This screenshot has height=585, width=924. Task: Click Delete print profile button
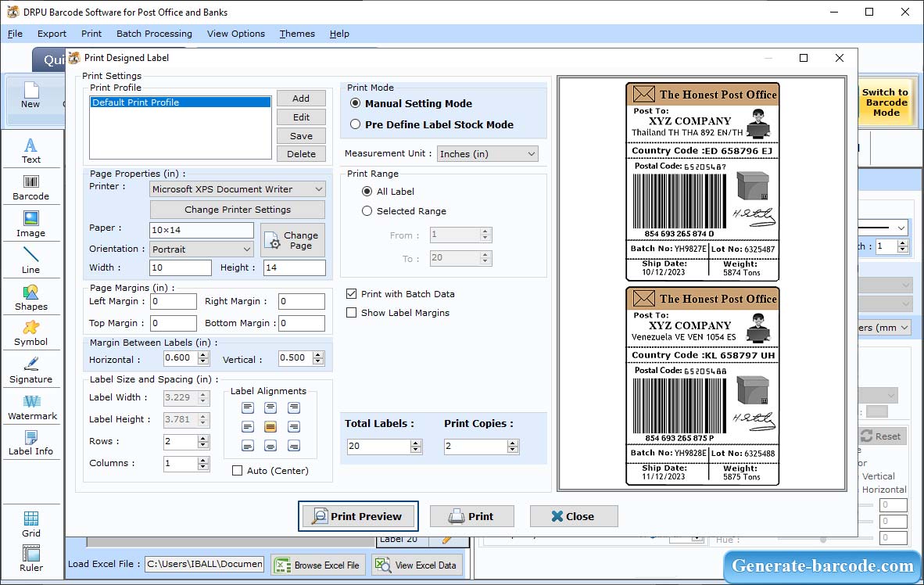coord(301,154)
